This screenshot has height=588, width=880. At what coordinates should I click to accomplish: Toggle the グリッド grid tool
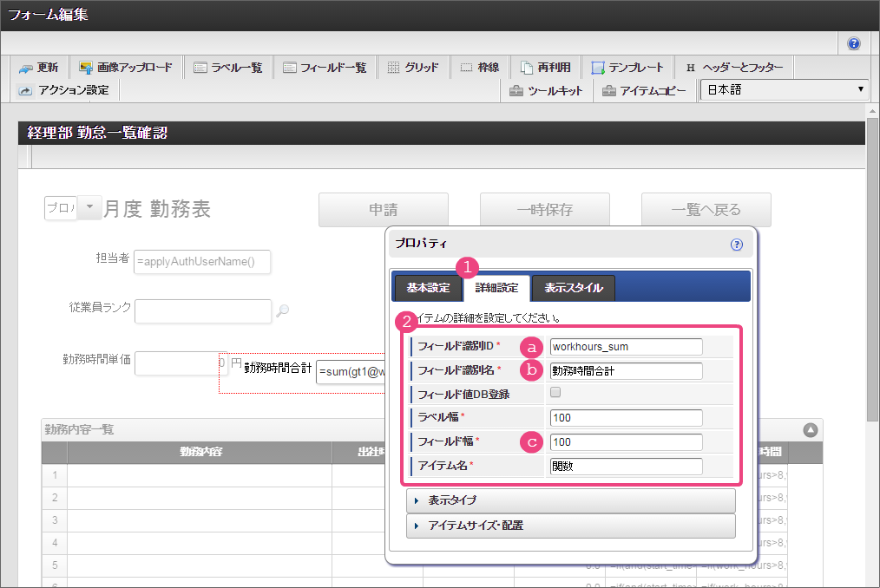point(412,68)
